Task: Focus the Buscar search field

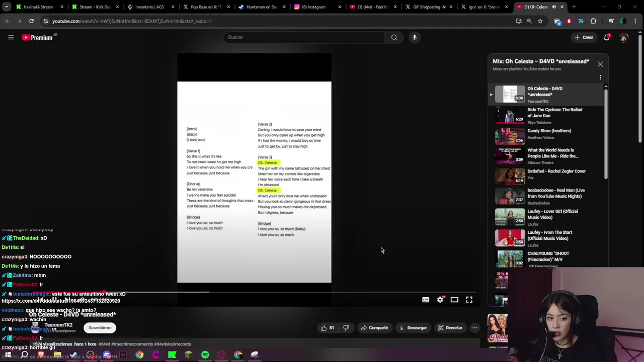Action: click(x=304, y=37)
